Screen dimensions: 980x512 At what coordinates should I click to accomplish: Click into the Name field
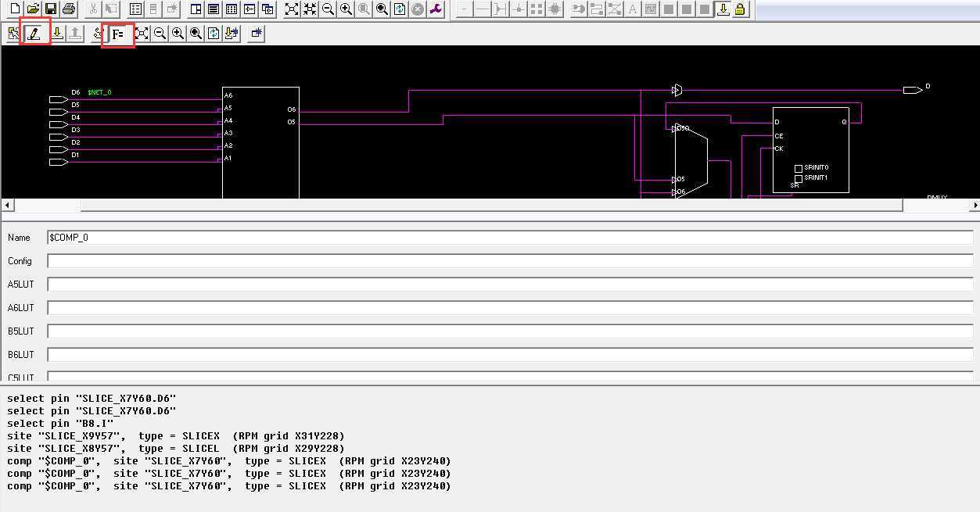pos(510,237)
